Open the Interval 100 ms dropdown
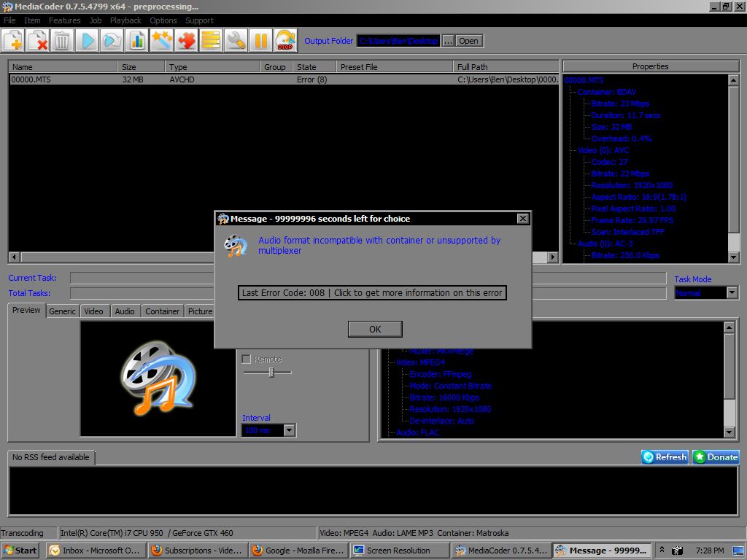This screenshot has width=747, height=560. coord(289,430)
